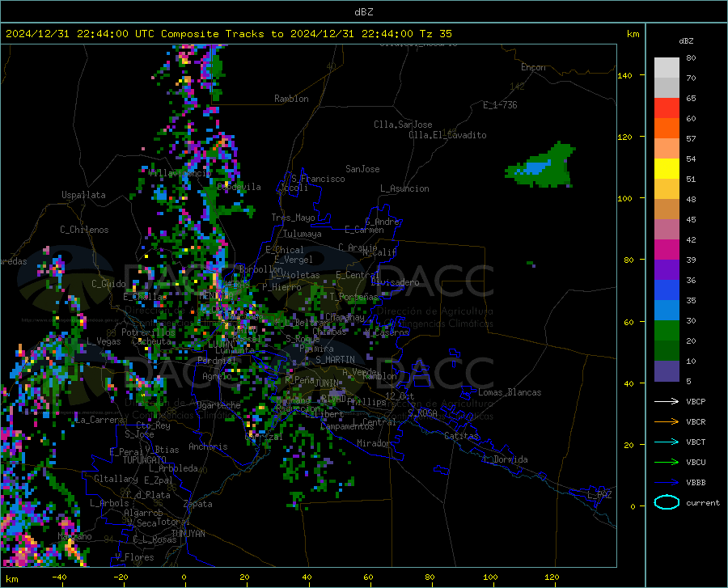Select the bright green 20-30 dBZ swatch

(x=667, y=331)
